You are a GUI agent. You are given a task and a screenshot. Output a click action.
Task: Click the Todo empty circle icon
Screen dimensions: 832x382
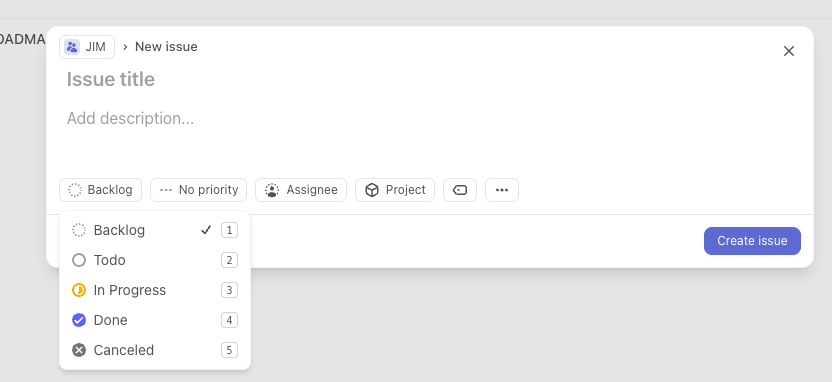click(x=79, y=260)
